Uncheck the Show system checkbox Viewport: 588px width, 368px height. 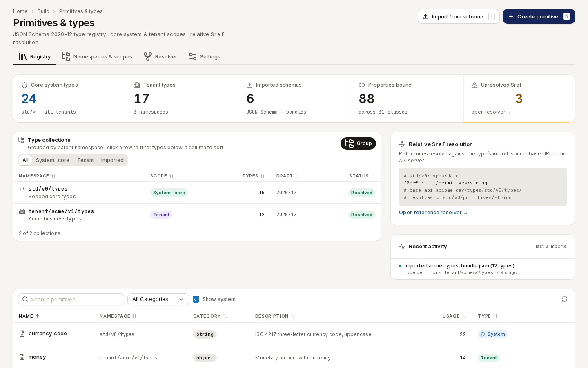196,299
